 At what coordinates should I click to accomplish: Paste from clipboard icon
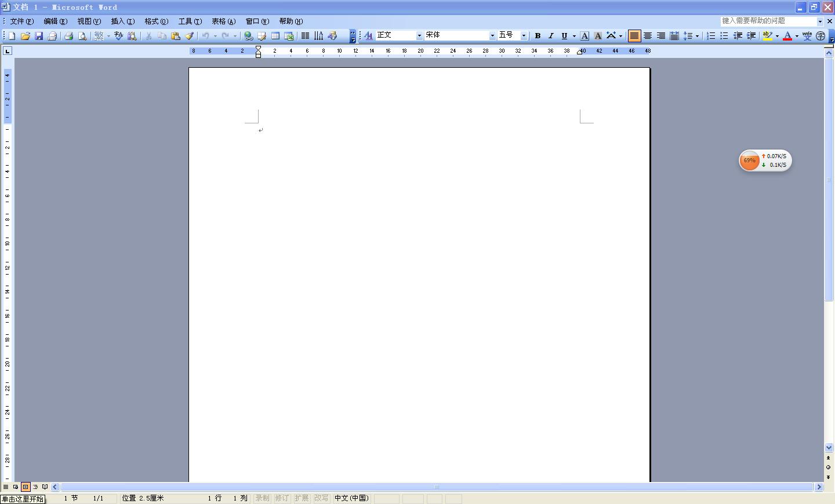pyautogui.click(x=175, y=36)
